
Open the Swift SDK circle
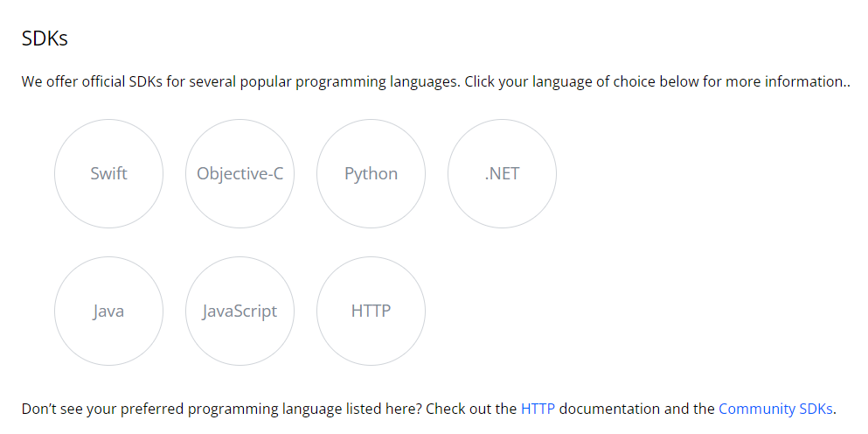[108, 173]
